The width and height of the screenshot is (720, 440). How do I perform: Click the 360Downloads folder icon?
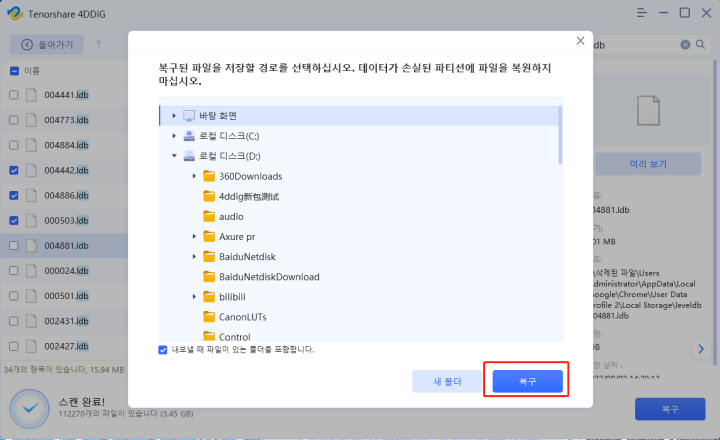pyautogui.click(x=209, y=176)
